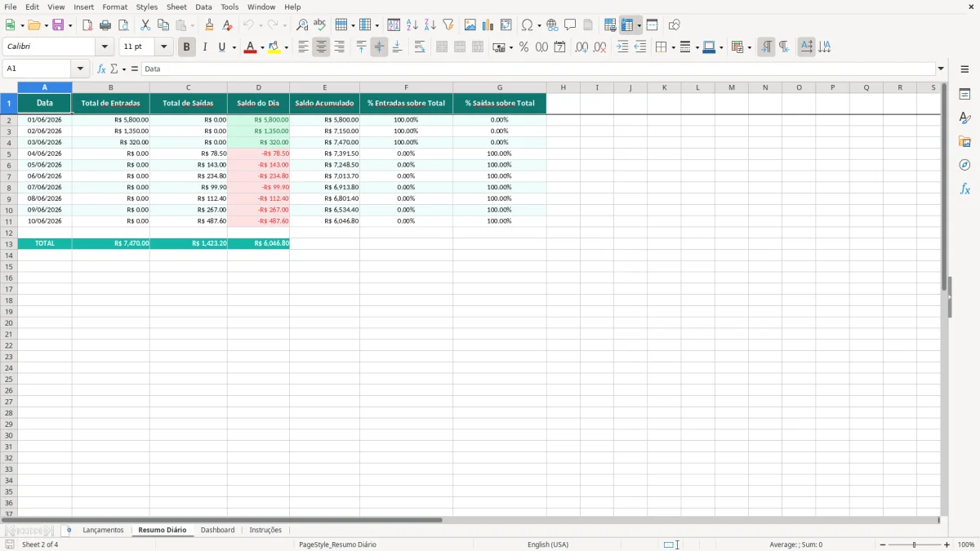Viewport: 980px width, 551px height.
Task: Open the font color dropdown arrow
Action: (262, 47)
